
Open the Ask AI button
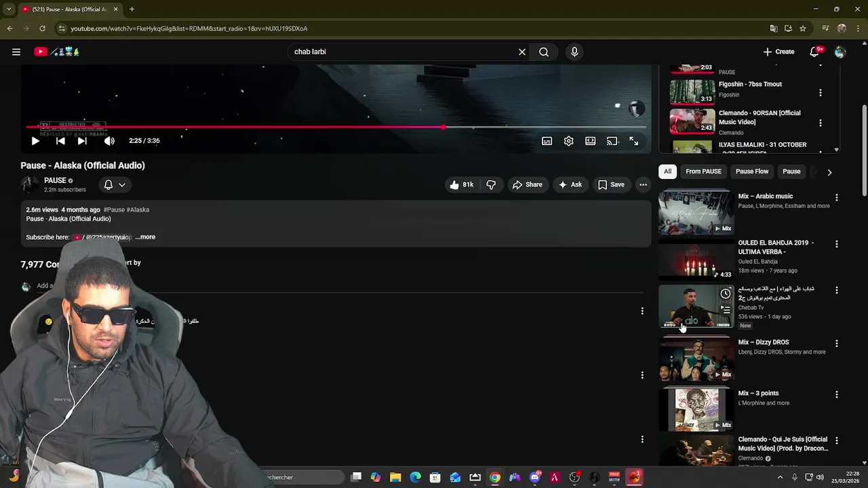(570, 184)
